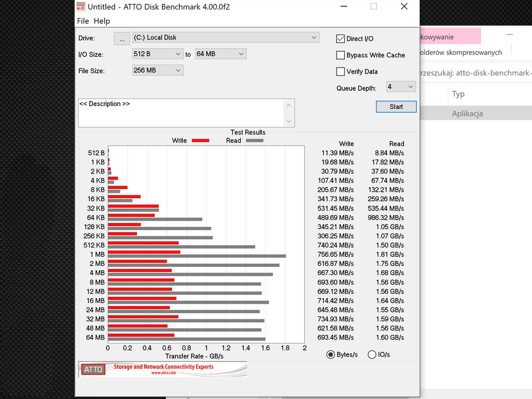Click the Transfer Rate - GB/s axis label
The height and width of the screenshot is (399, 532).
click(x=194, y=356)
